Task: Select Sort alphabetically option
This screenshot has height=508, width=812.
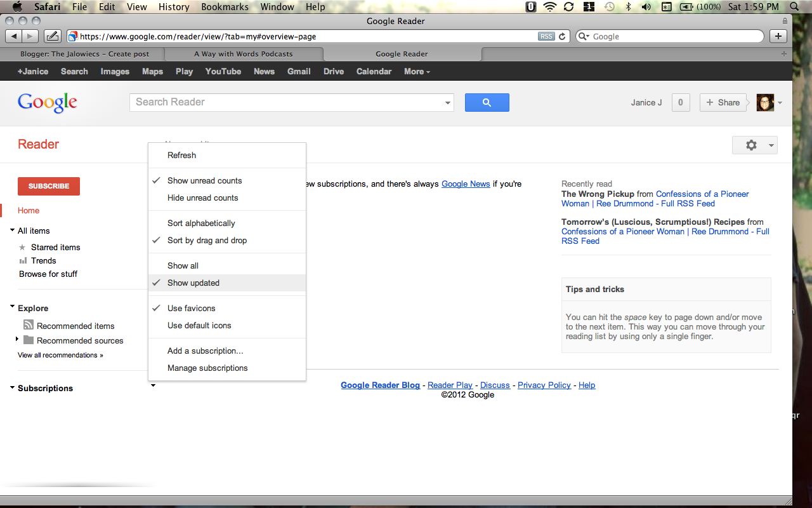Action: (227, 223)
